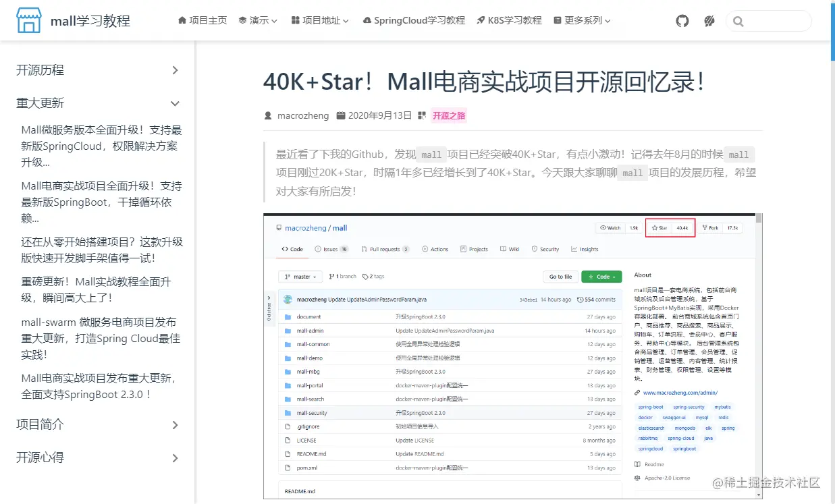
Task: Click the GitHub screenshot image
Action: coord(513,356)
